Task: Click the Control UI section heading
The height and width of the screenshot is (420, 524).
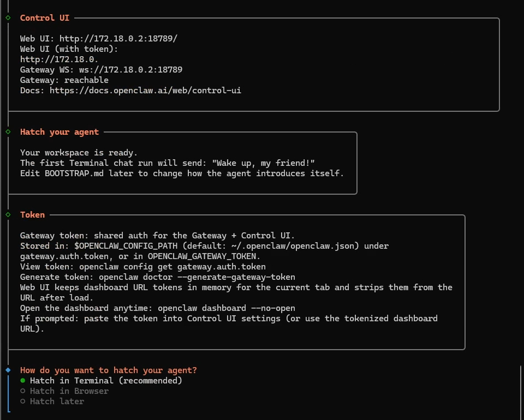Action: coord(45,17)
